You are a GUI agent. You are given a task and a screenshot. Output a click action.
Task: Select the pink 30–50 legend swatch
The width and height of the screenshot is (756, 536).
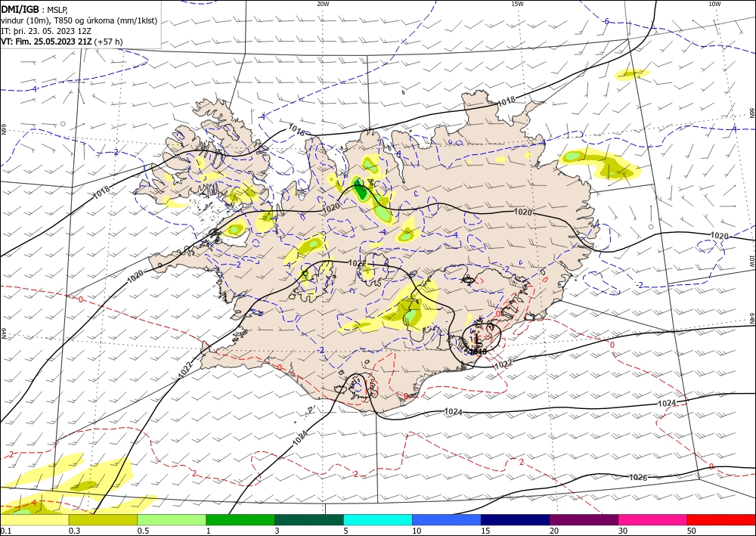coord(653,519)
